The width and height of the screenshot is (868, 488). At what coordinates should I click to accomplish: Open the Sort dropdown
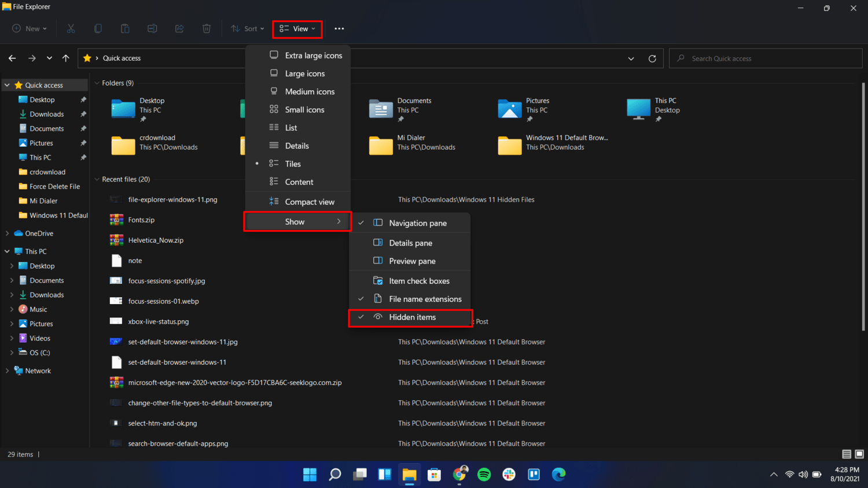click(x=248, y=28)
